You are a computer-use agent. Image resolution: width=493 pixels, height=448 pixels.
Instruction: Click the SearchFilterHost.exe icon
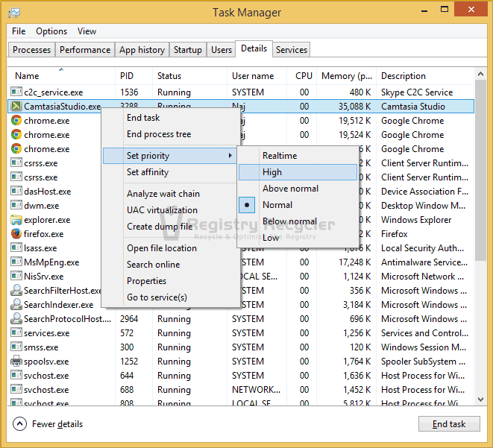(16, 290)
